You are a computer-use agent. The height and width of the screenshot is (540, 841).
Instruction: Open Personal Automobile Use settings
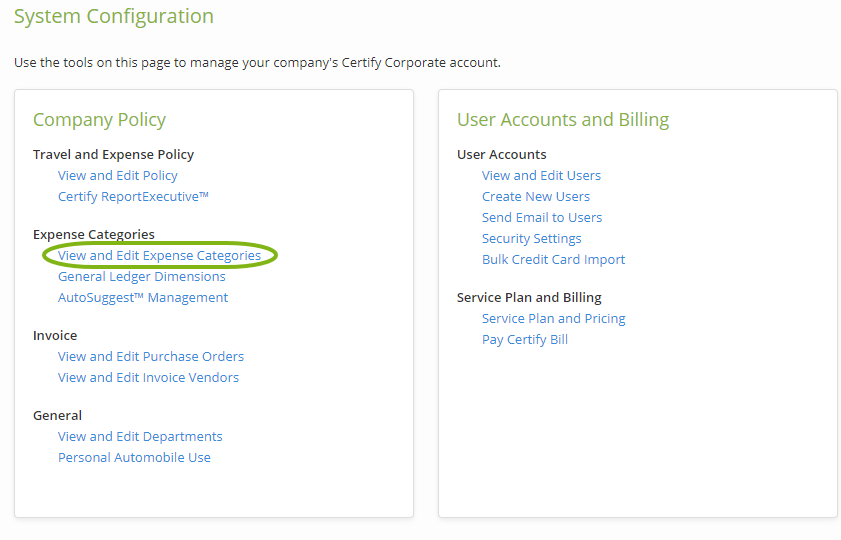point(134,457)
